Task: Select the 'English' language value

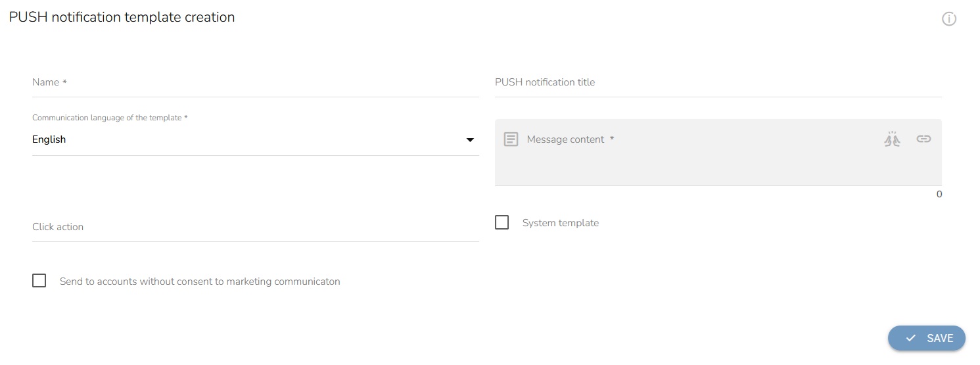Action: click(49, 139)
